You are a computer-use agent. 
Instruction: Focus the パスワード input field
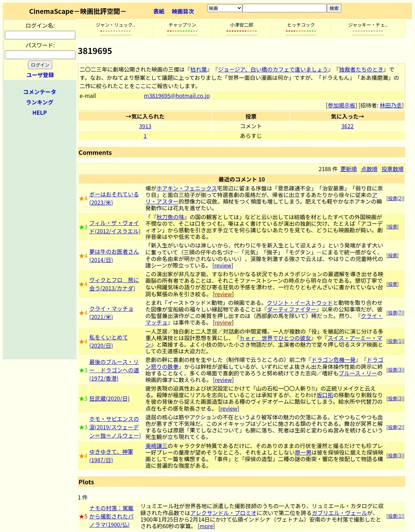pyautogui.click(x=40, y=55)
